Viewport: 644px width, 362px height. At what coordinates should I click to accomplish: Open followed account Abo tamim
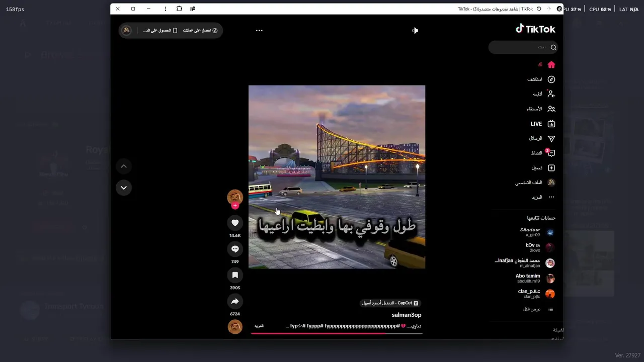535,278
